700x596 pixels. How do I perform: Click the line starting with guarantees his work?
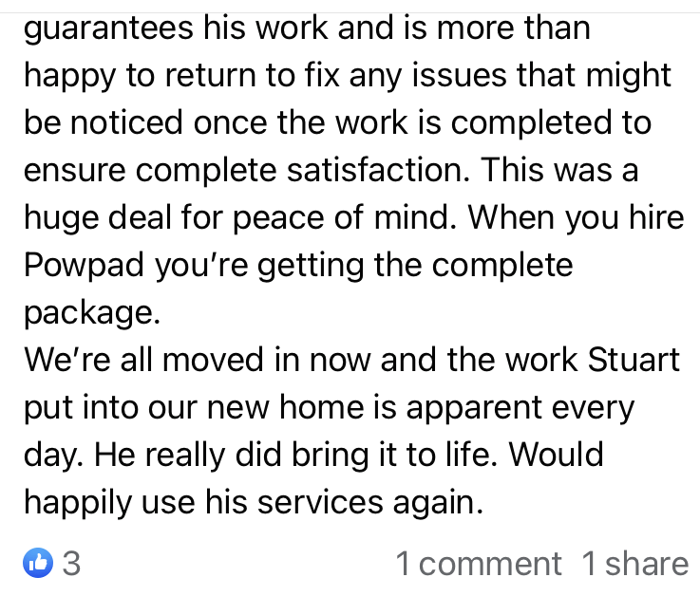(307, 28)
